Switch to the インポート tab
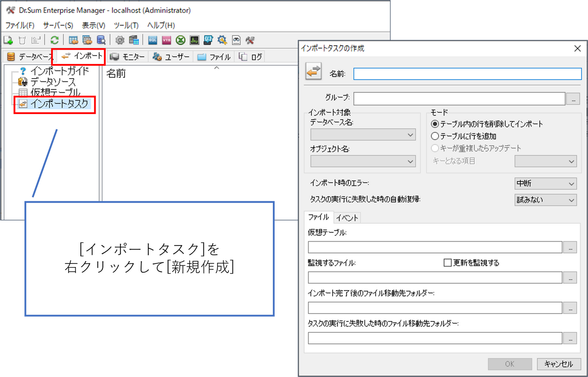The width and height of the screenshot is (588, 377). click(81, 56)
